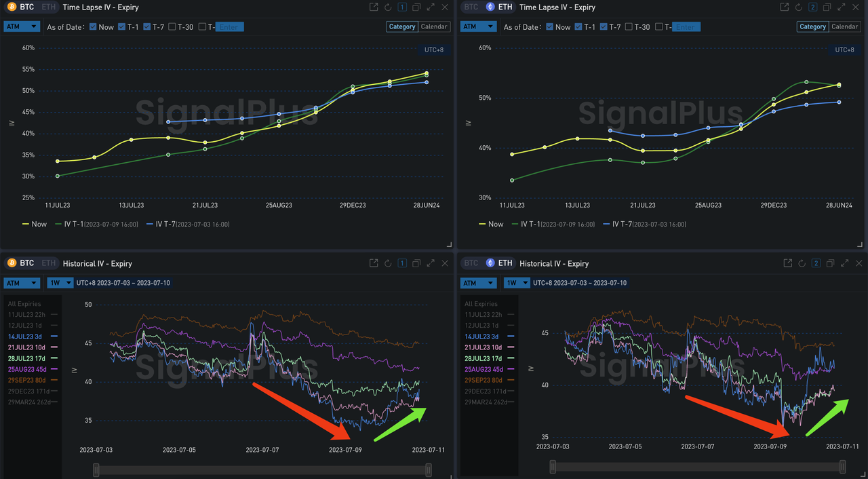Enable the T-30 checkbox in BTC Time Lapse
Viewport: 868px width, 479px height.
[172, 27]
